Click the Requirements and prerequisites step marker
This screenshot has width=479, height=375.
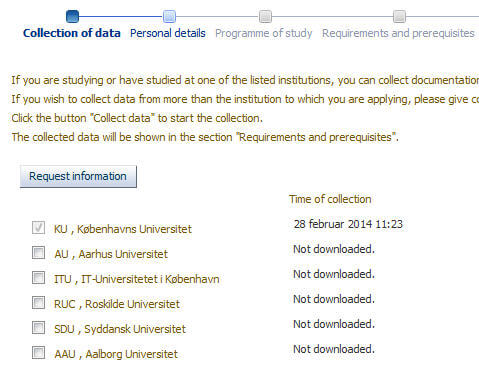point(399,16)
